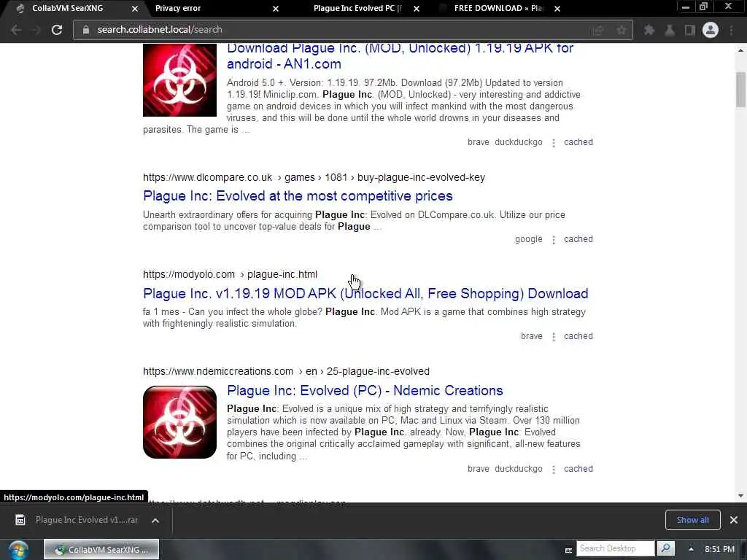Click the desktop search magnifier button
The height and width of the screenshot is (560, 747).
[x=665, y=548]
